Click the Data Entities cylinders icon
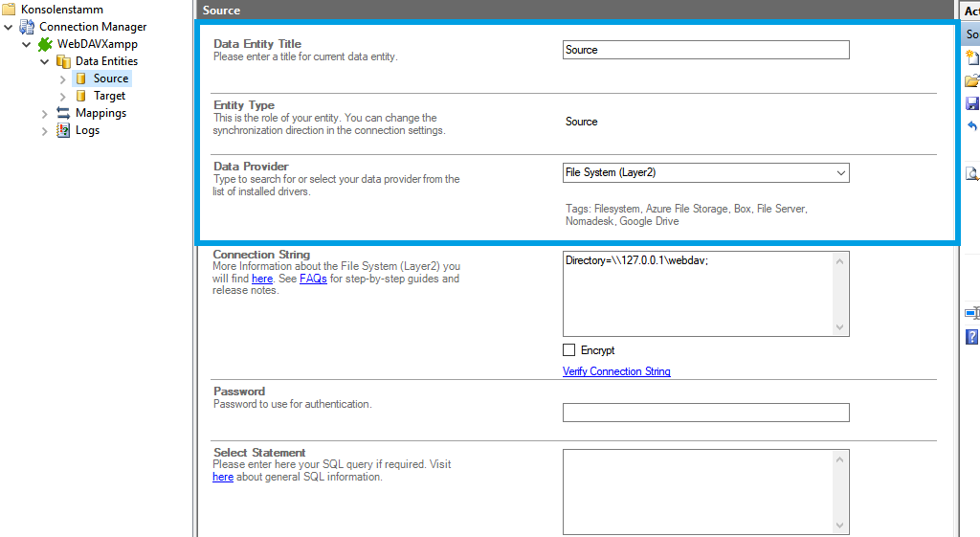The height and width of the screenshot is (537, 980). 63,61
